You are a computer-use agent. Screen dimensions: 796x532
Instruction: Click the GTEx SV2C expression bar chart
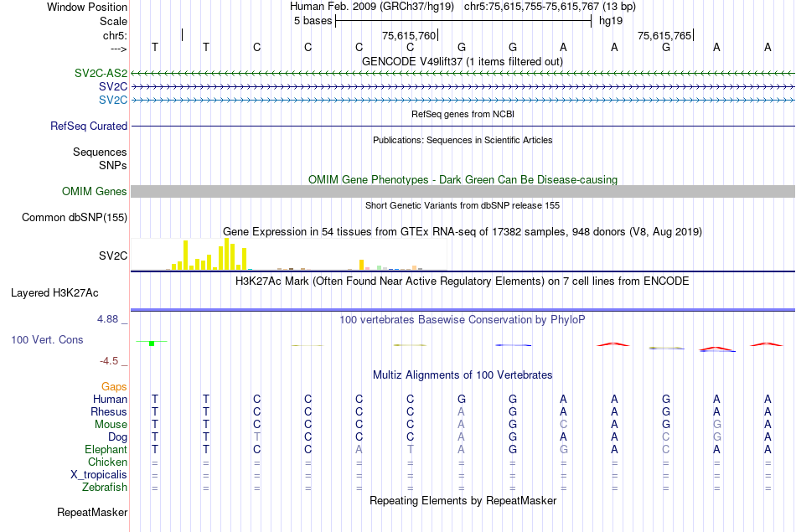(288, 255)
